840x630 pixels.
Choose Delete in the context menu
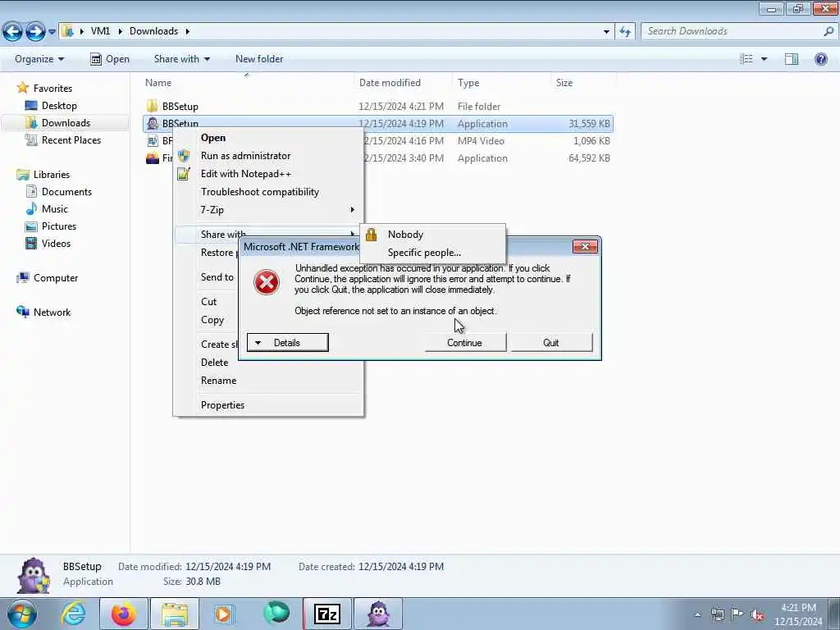pyautogui.click(x=214, y=363)
